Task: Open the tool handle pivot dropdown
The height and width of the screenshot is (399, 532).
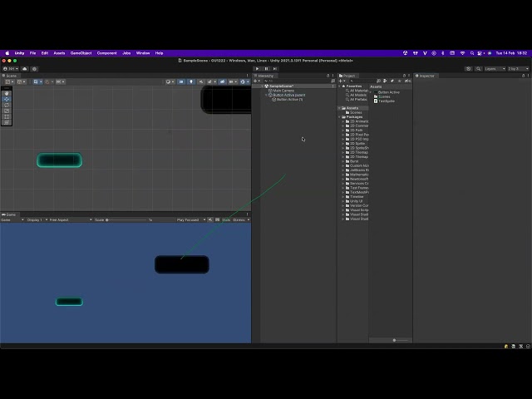Action: pos(9,81)
